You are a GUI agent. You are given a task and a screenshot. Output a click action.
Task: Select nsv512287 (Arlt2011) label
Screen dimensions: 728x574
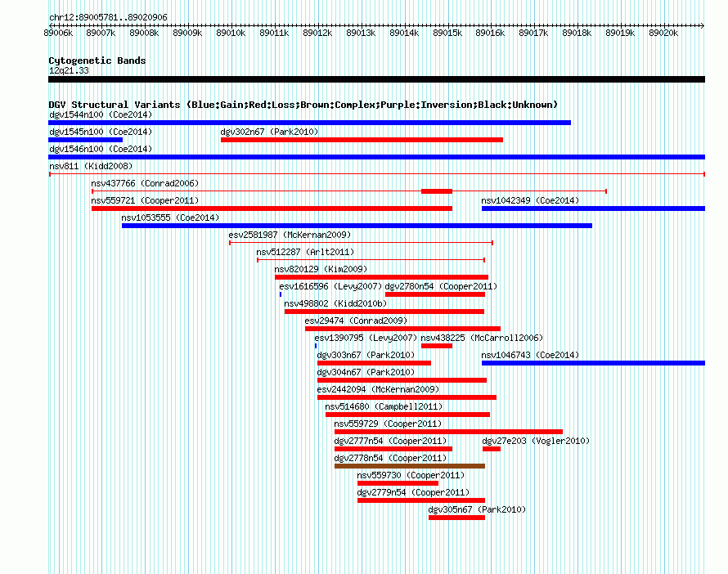[x=305, y=252]
